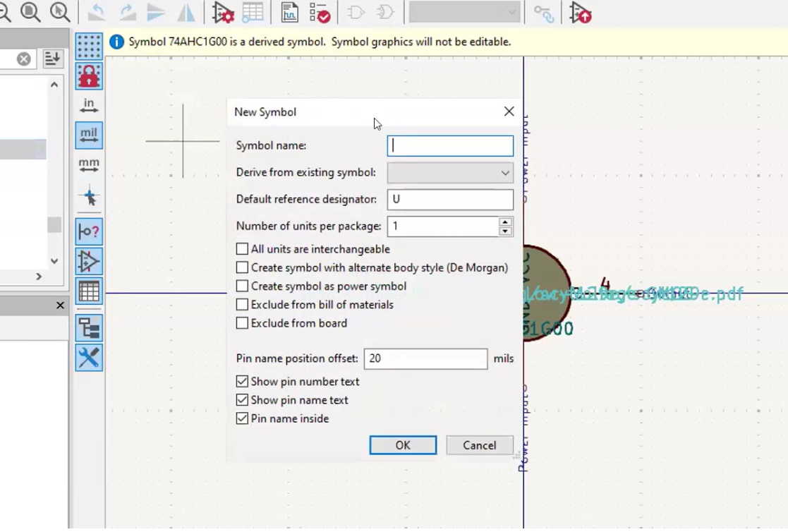Toggle grid visibility in the editor
This screenshot has height=532, width=788.
[89, 46]
